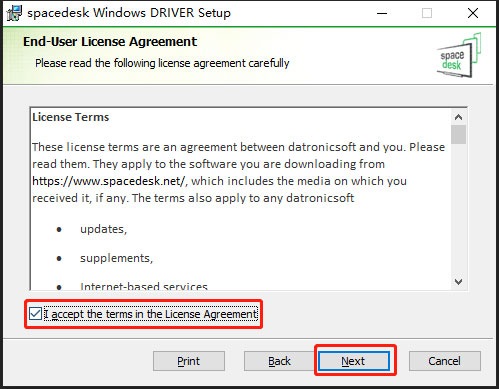The height and width of the screenshot is (389, 499).
Task: Click the scroll up arrow of license text
Action: coord(458,117)
